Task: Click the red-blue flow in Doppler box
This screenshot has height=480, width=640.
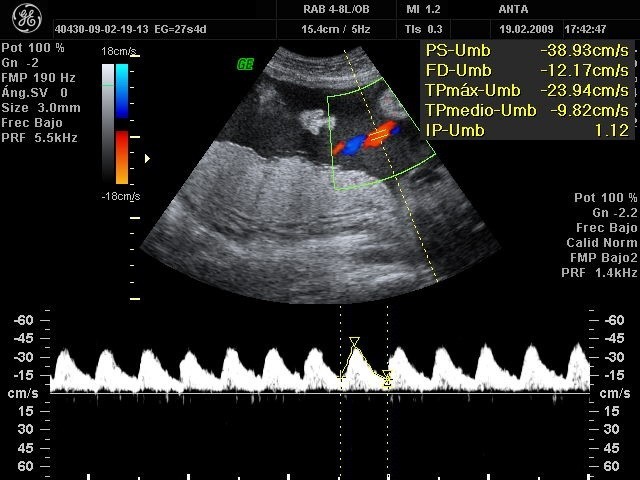Action: click(x=365, y=138)
